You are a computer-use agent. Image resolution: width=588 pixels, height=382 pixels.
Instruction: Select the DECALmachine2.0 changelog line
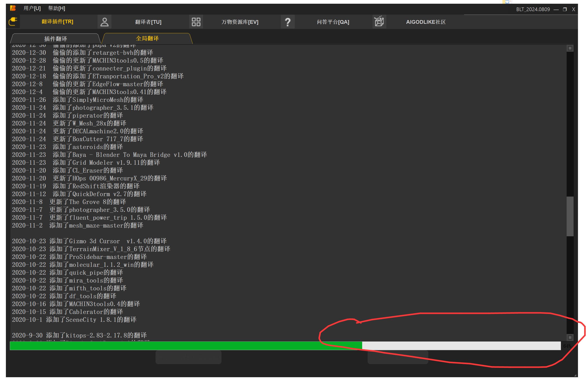tap(78, 131)
